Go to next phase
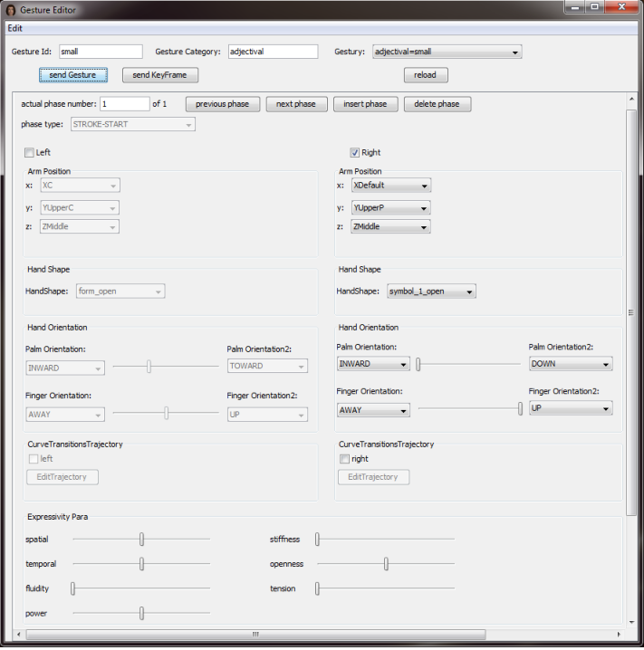644x650 pixels. (x=296, y=104)
